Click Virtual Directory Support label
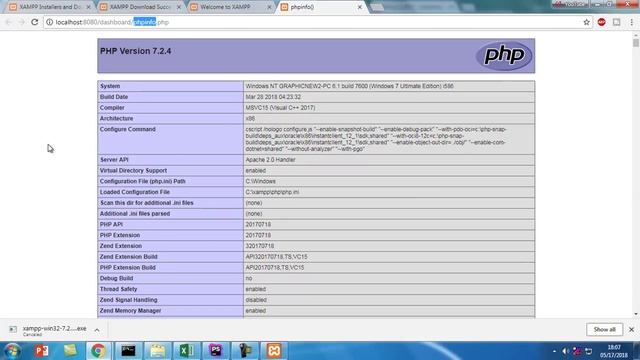The width and height of the screenshot is (640, 360). click(133, 170)
